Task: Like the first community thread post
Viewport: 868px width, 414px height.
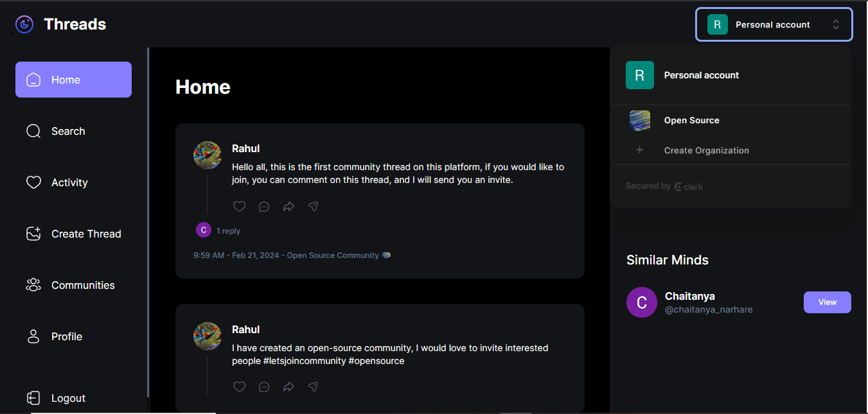Action: point(239,206)
